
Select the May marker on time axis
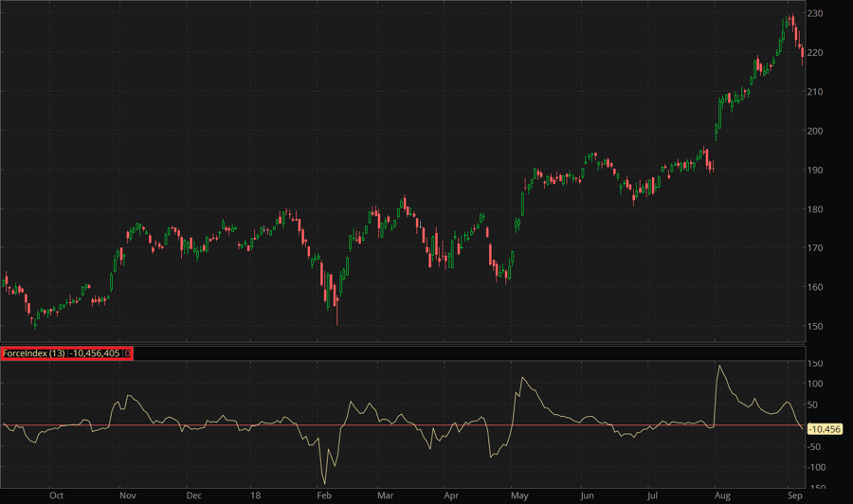518,495
